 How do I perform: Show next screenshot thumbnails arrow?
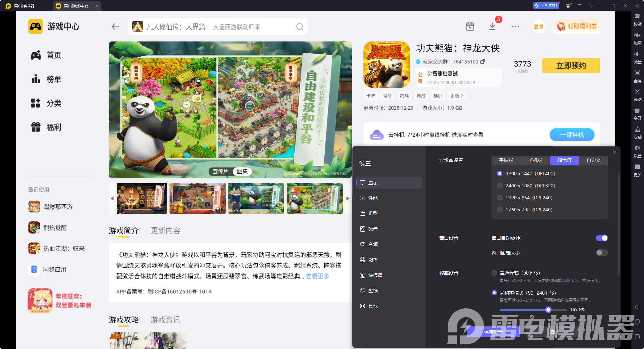click(348, 198)
